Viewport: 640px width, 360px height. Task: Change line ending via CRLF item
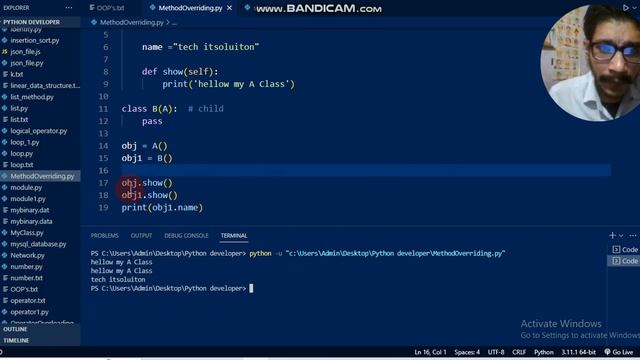[519, 352]
